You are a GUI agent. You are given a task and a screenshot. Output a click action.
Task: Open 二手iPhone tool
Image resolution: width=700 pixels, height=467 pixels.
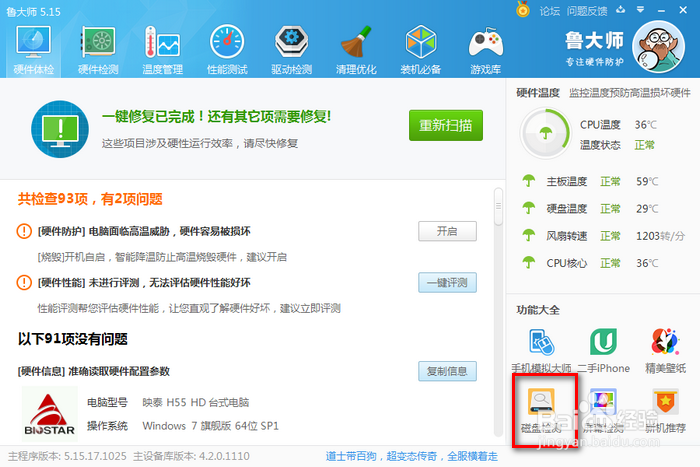point(604,351)
